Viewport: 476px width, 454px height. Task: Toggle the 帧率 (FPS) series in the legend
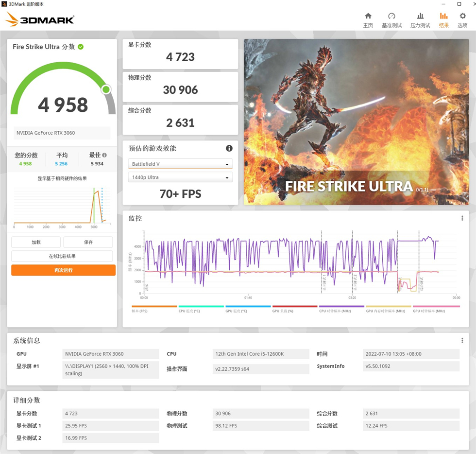coord(141,310)
